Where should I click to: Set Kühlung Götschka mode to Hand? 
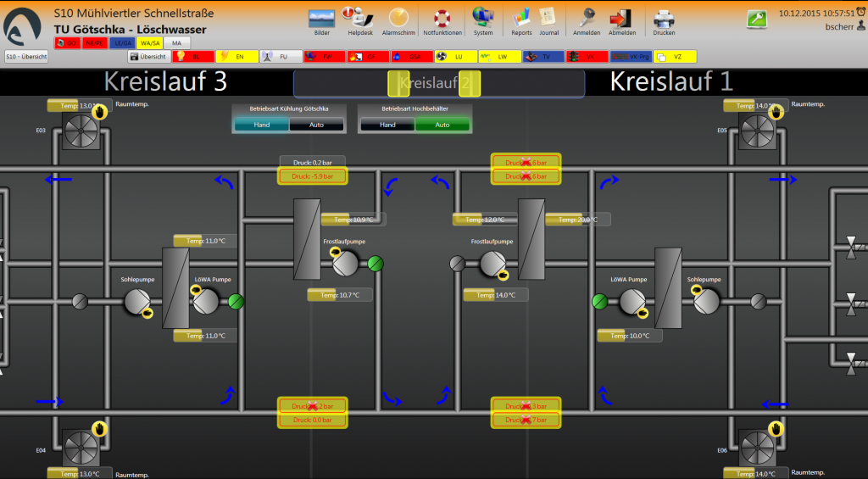(x=261, y=125)
